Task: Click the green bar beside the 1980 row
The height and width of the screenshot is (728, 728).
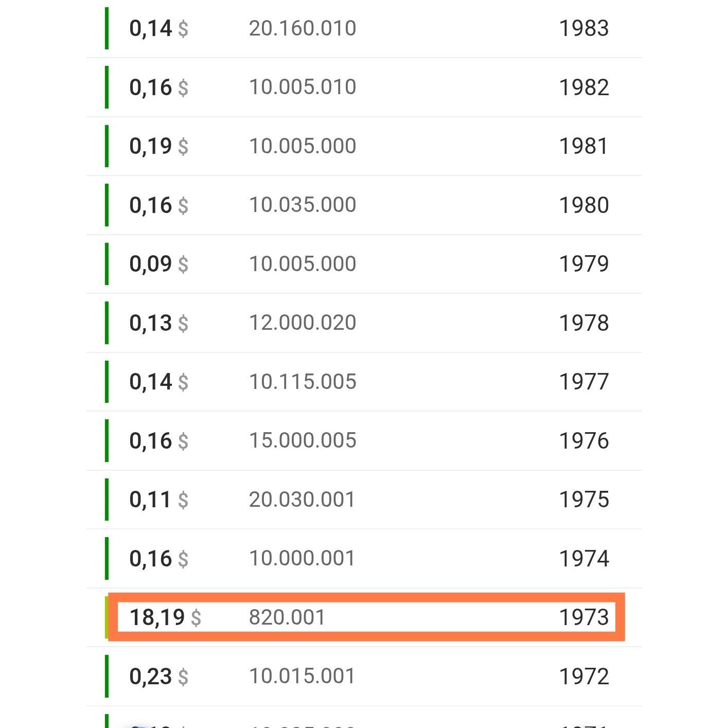Action: click(x=106, y=205)
